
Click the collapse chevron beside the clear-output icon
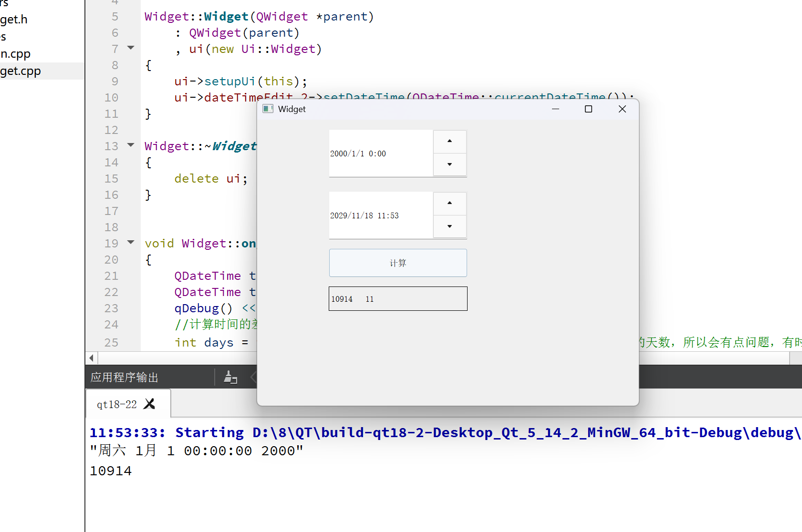pos(253,377)
